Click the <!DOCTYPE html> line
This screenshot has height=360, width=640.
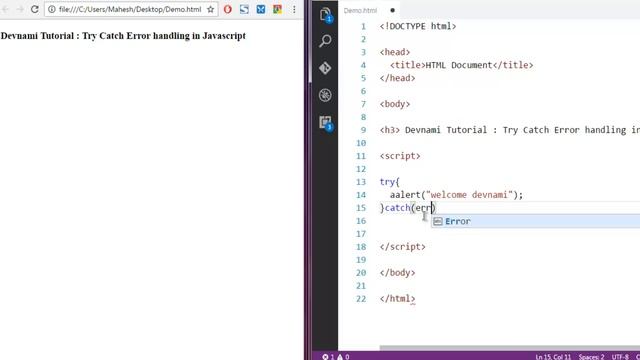pos(418,27)
